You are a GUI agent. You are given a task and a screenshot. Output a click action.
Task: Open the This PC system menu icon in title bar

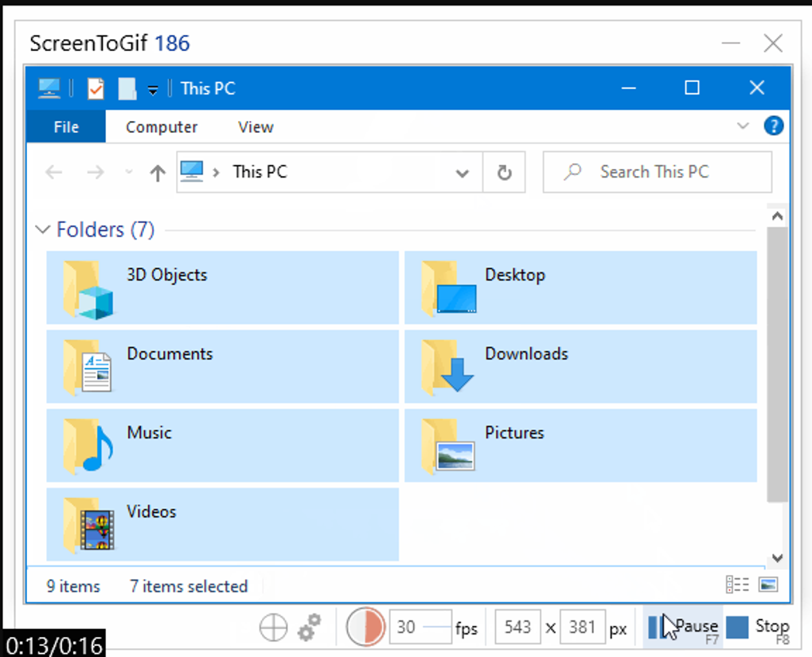(x=49, y=88)
